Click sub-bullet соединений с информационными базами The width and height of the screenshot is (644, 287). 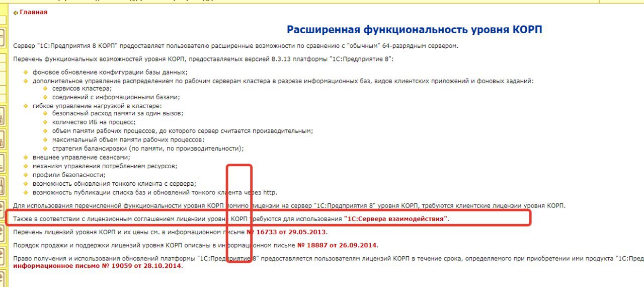[116, 97]
